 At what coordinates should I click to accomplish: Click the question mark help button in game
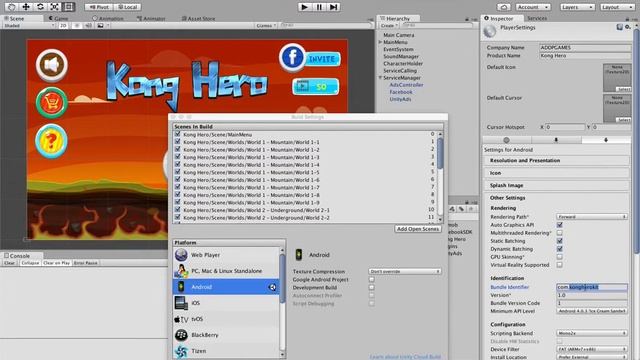(x=51, y=141)
